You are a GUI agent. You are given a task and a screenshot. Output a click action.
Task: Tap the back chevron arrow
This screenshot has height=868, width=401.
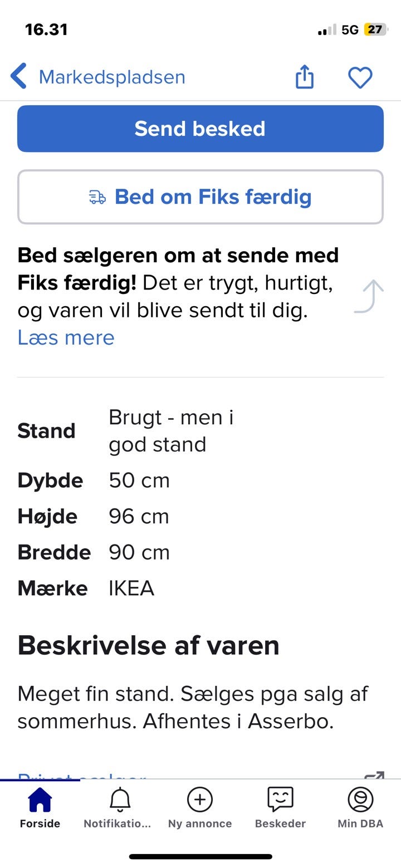18,76
